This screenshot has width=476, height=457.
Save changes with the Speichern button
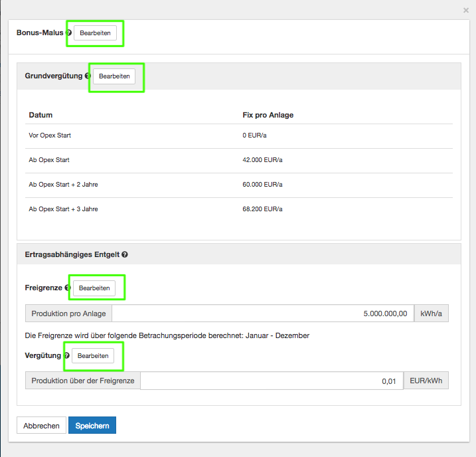(92, 426)
